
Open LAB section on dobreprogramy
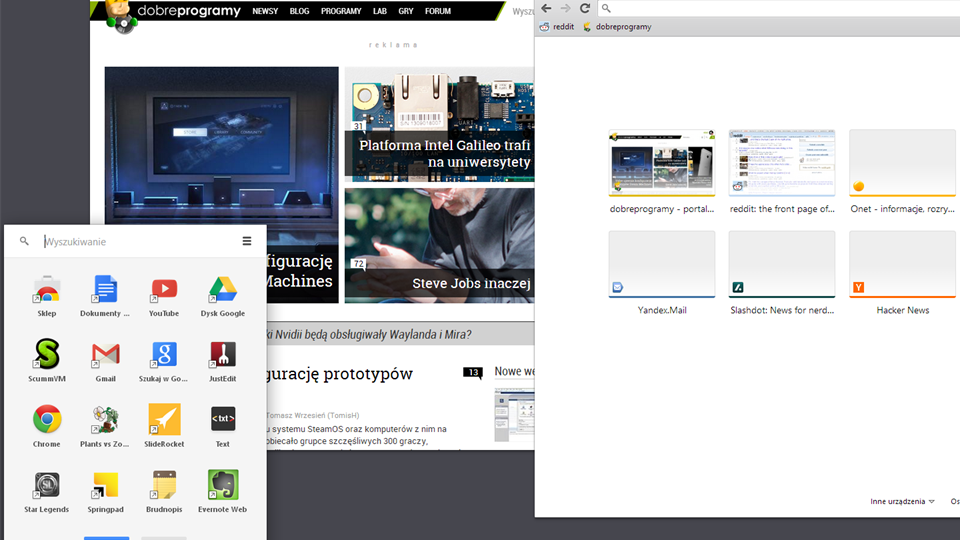pyautogui.click(x=380, y=11)
